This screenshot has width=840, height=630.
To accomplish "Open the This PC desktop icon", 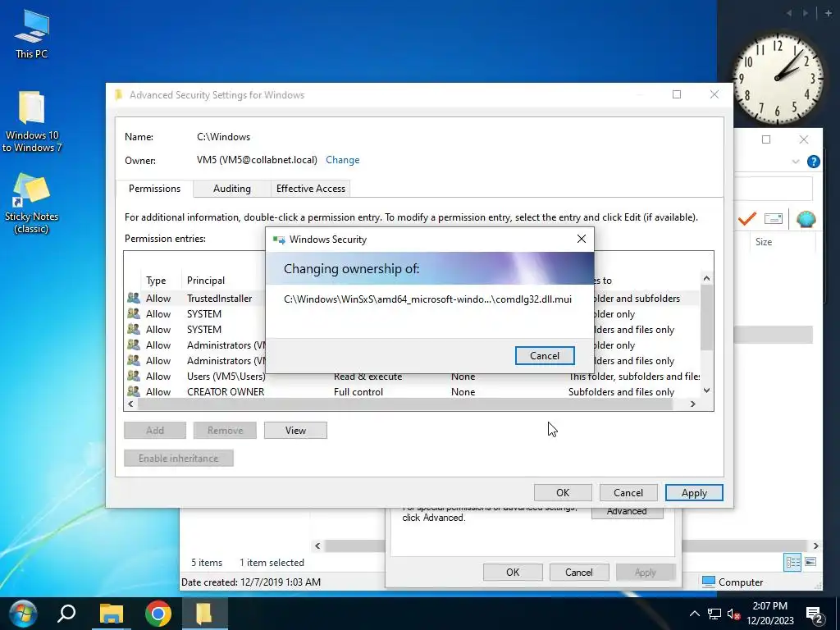I will point(32,34).
